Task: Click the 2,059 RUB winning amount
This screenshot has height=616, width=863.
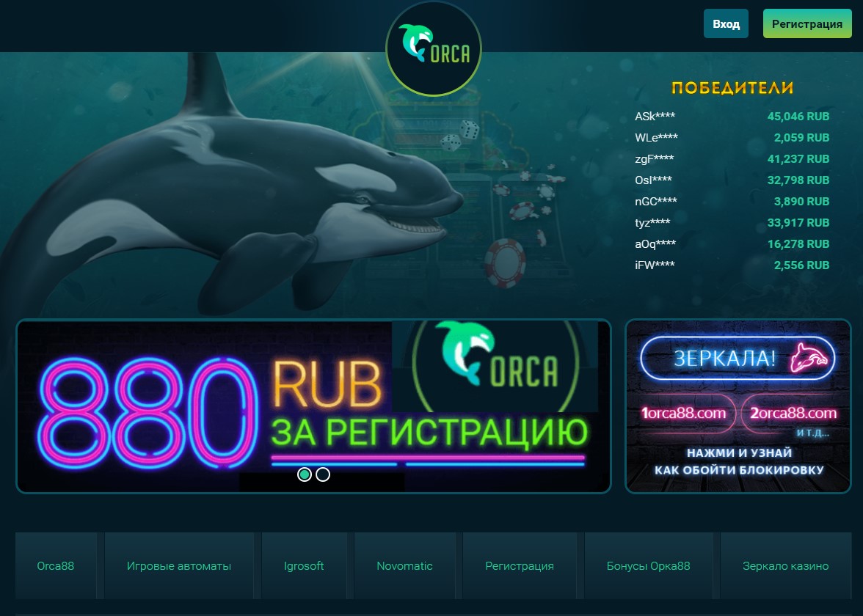Action: coord(801,138)
